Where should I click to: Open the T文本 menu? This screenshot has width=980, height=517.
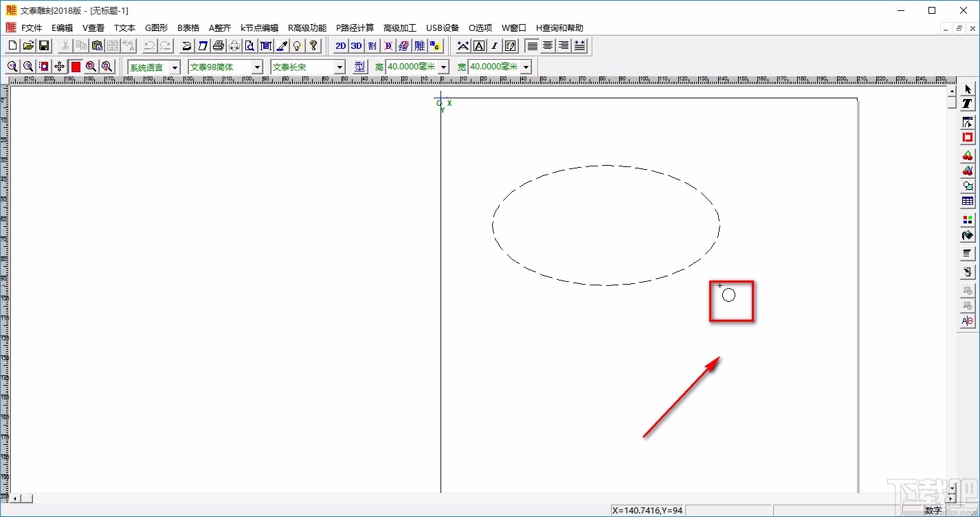pyautogui.click(x=124, y=28)
